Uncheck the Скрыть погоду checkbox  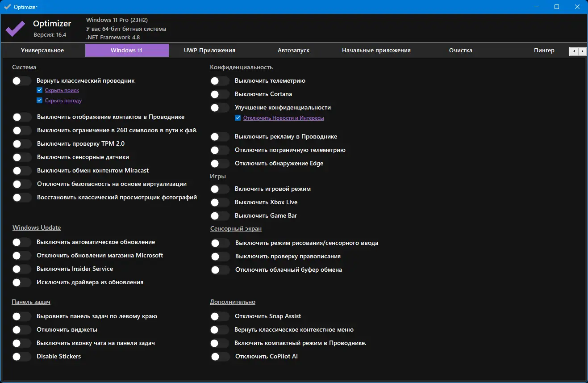pos(40,101)
